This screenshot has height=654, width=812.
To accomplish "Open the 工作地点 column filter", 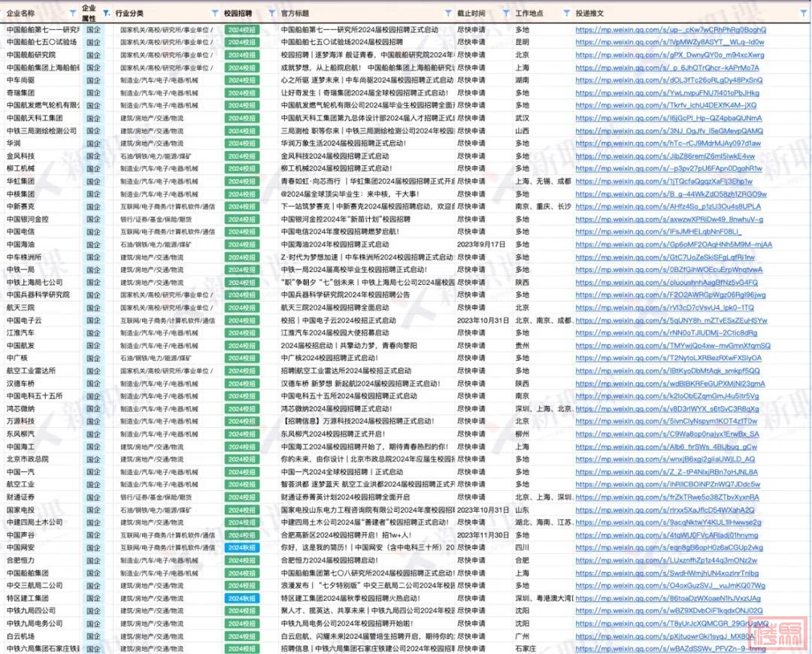I will coord(567,13).
